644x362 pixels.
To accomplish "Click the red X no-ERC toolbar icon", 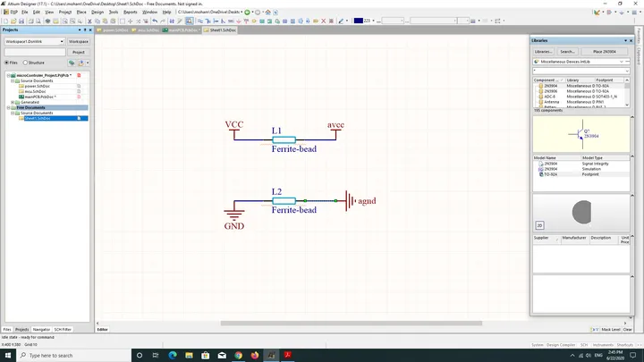I will point(323,21).
